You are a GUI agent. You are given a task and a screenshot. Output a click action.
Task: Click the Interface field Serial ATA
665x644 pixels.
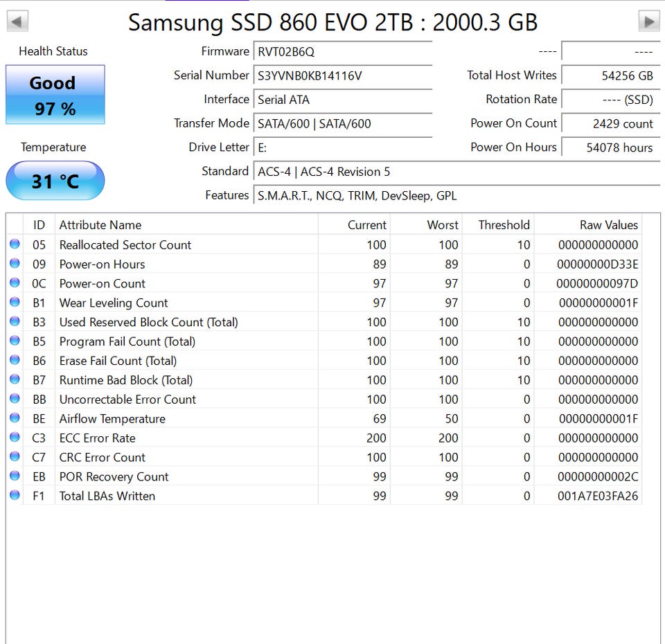(x=343, y=100)
